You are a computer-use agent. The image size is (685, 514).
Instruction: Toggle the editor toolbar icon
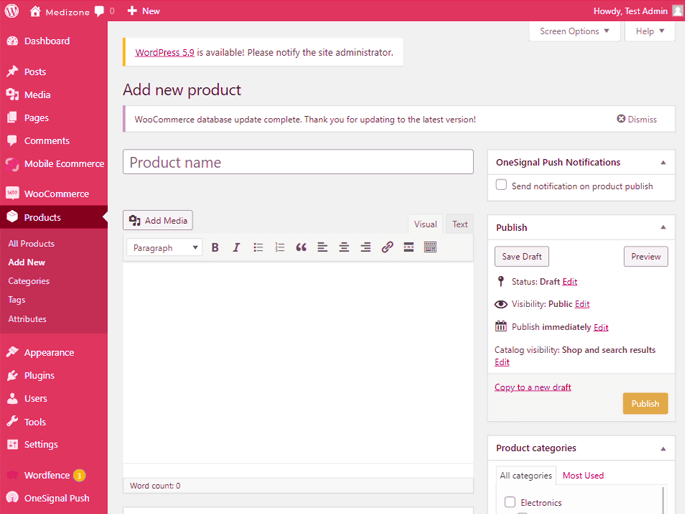point(431,247)
